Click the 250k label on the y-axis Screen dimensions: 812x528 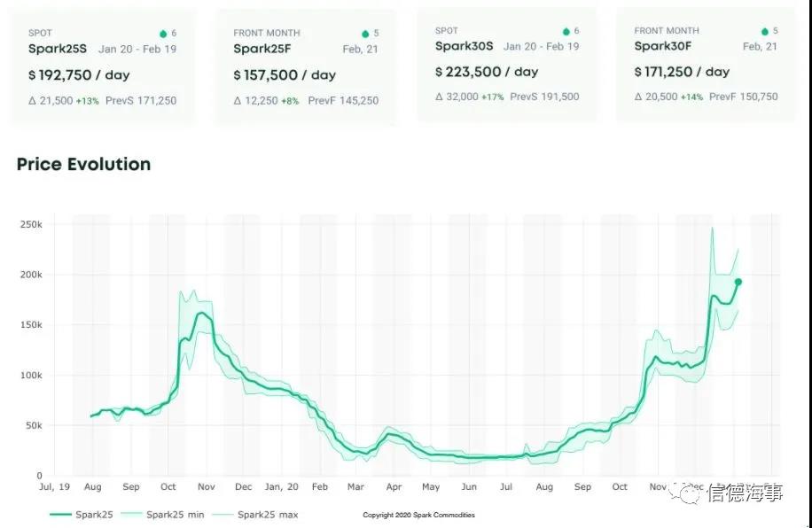(x=32, y=225)
